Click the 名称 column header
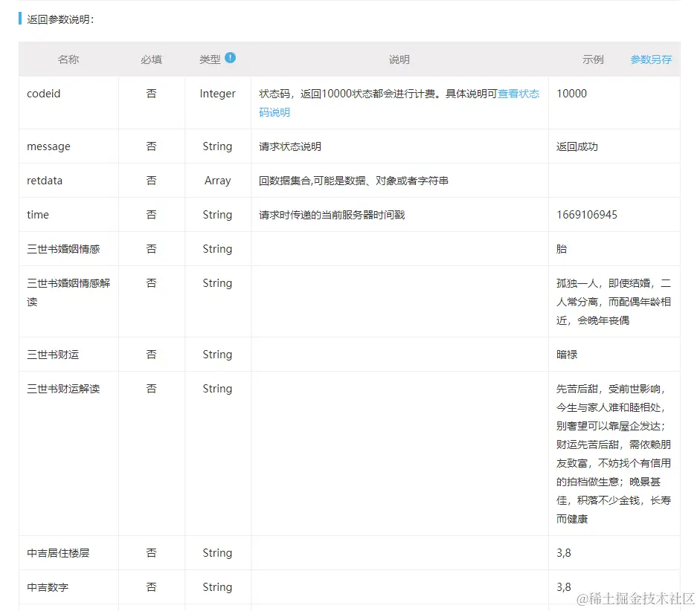 tap(68, 59)
